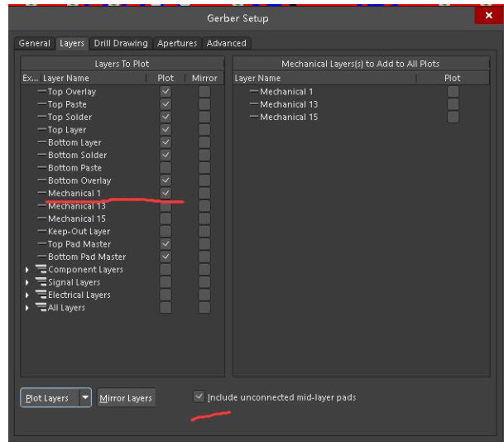The image size is (504, 442).
Task: Disable Plot for Bottom Pad Master
Action: 166,257
